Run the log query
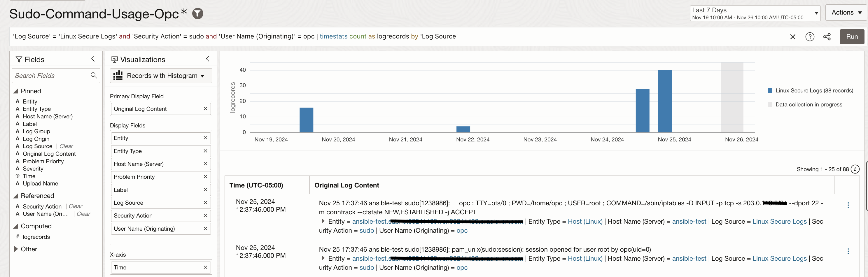The image size is (868, 277). point(851,37)
